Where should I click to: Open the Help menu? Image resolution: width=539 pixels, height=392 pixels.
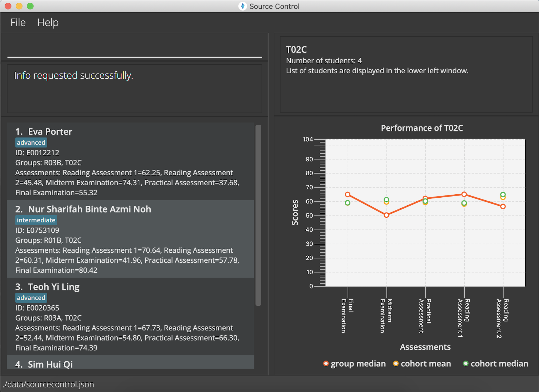[48, 22]
